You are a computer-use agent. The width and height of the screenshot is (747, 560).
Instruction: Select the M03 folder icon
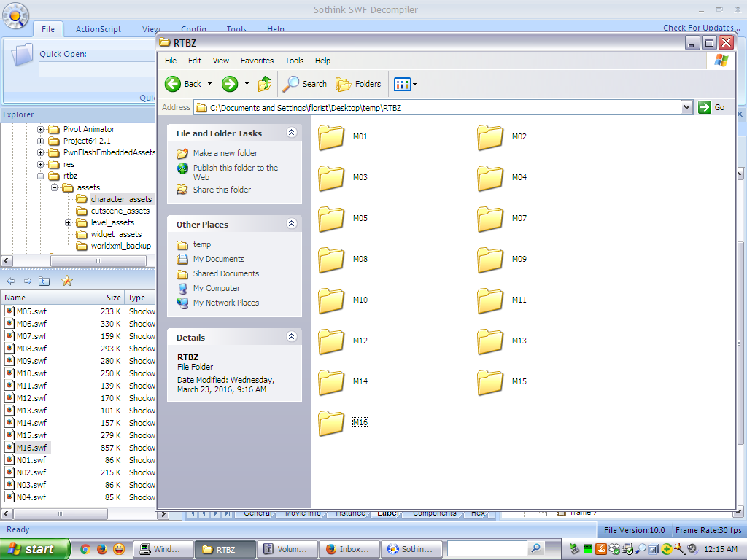[331, 178]
